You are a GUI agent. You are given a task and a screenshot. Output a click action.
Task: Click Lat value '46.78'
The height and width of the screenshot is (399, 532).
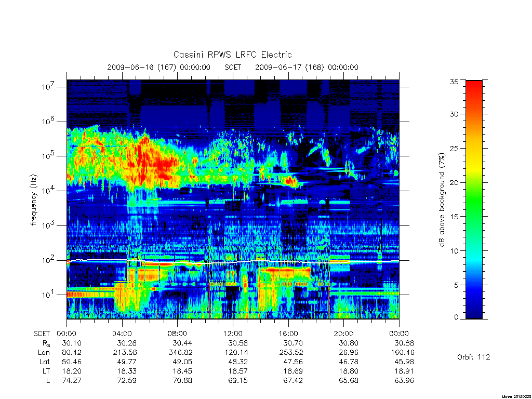click(x=349, y=362)
